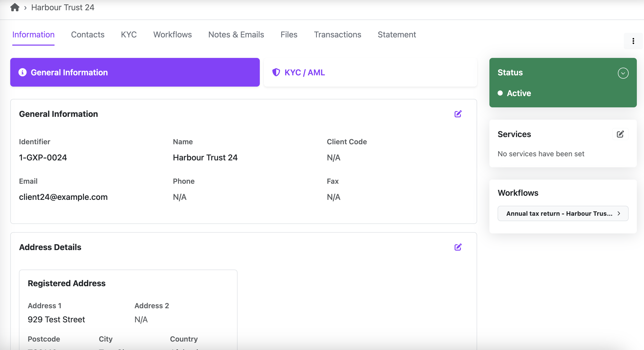Viewport: 644px width, 350px height.
Task: Switch to the Information tab
Action: pyautogui.click(x=33, y=35)
